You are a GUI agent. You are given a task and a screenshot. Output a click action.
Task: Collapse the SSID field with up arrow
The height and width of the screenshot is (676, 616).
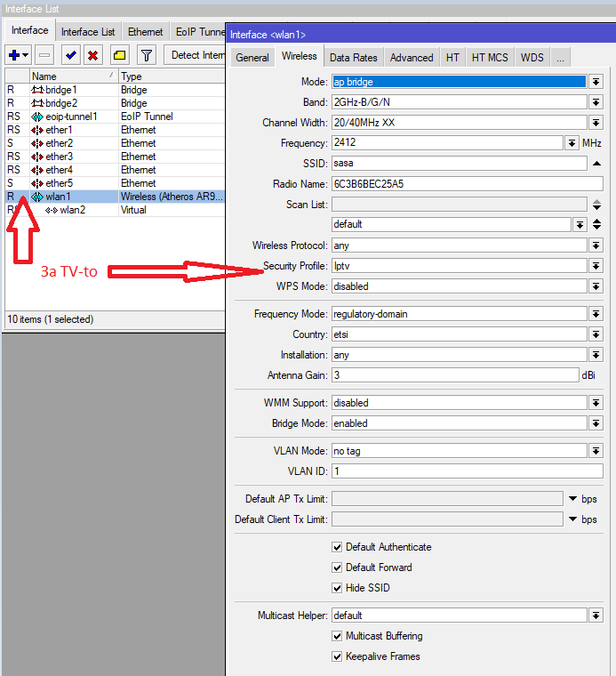(596, 164)
